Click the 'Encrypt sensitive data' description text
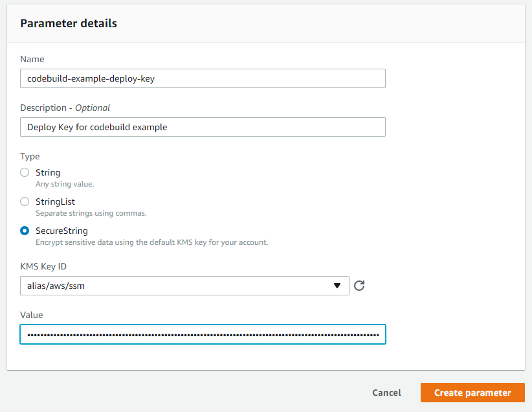The image size is (532, 412). tap(151, 242)
